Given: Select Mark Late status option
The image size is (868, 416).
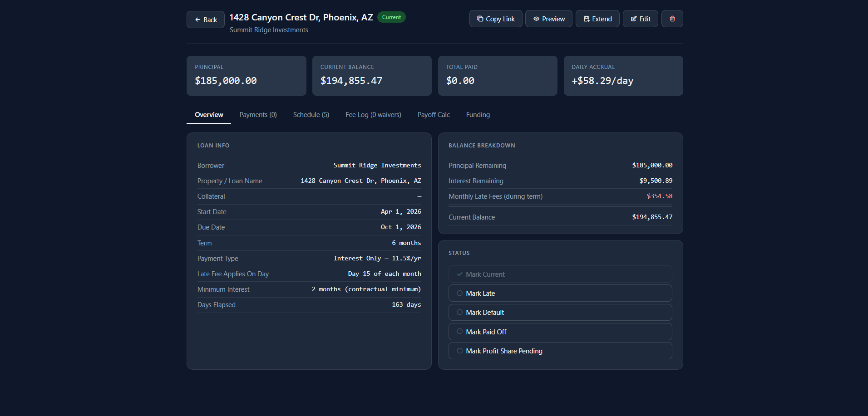Looking at the screenshot, I should pyautogui.click(x=560, y=293).
